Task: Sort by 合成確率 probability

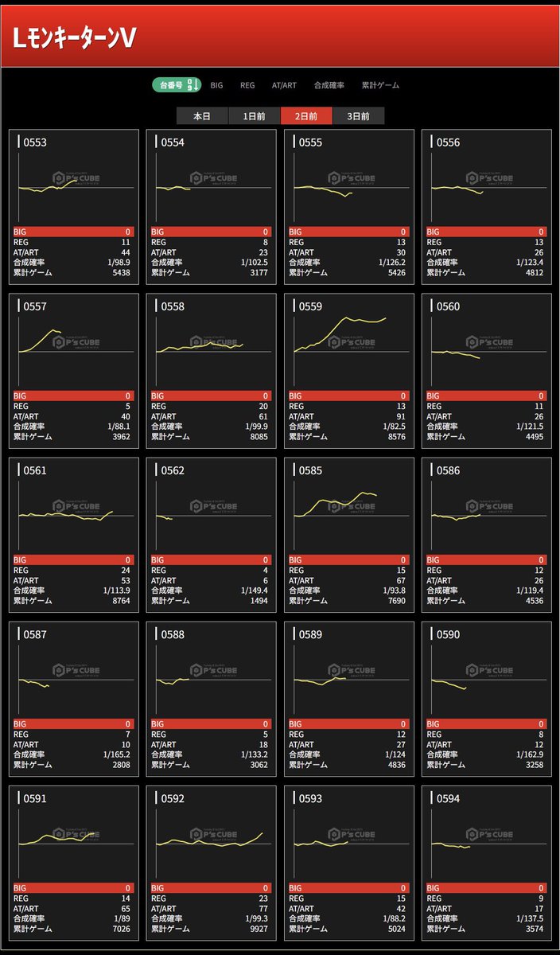Action: 329,85
